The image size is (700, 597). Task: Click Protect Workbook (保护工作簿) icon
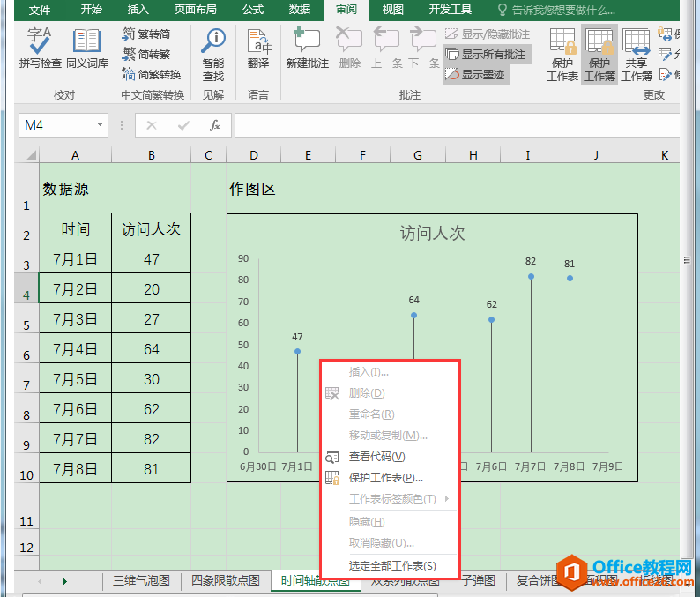(599, 53)
